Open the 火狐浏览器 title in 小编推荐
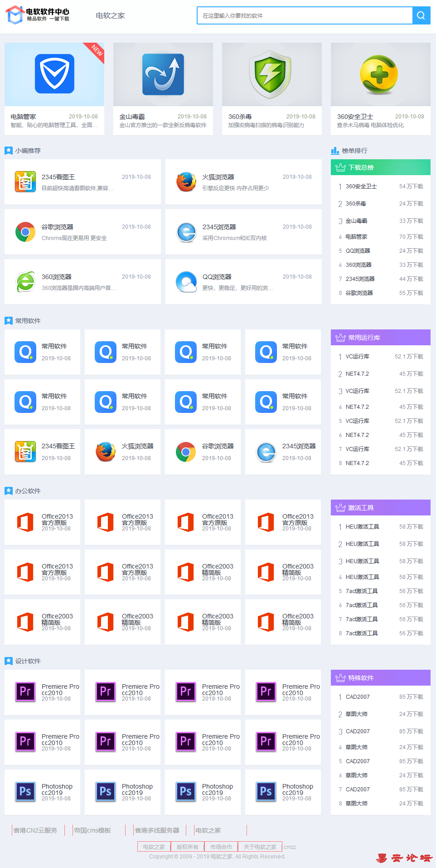This screenshot has height=868, width=436. tap(218, 177)
